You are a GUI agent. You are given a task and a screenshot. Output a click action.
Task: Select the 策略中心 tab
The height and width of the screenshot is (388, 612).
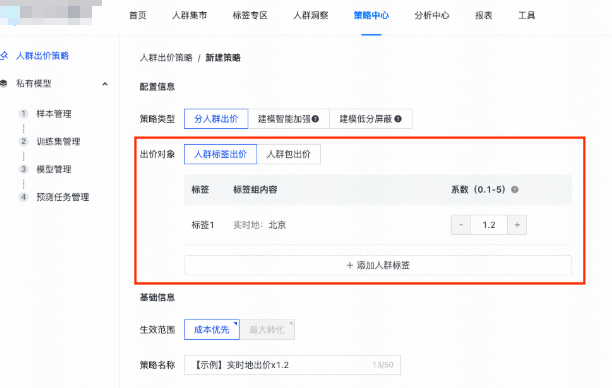click(x=371, y=15)
